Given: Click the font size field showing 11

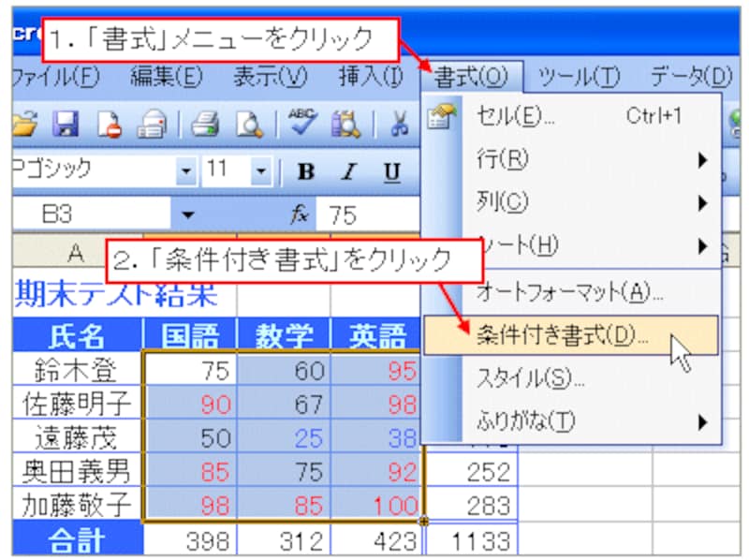Looking at the screenshot, I should 227,170.
